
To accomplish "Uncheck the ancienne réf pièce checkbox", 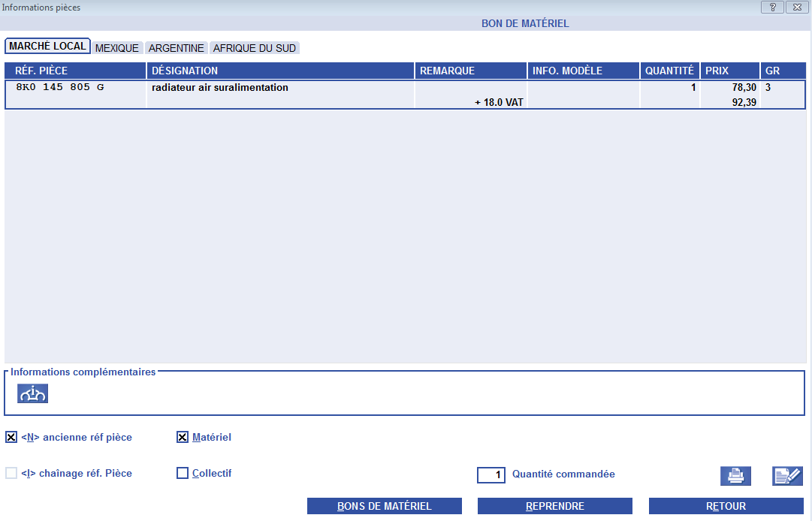I will pos(11,437).
